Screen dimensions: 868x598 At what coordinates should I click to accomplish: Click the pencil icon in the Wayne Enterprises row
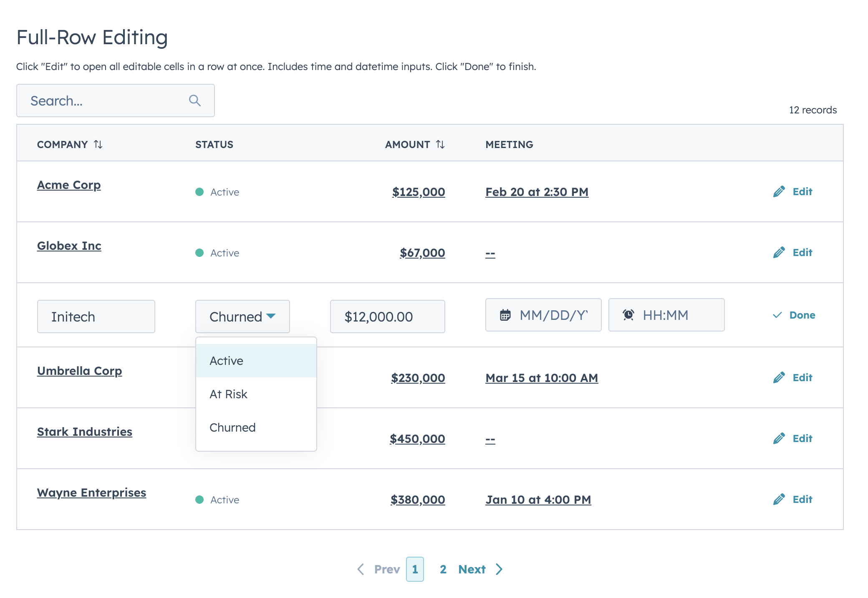(x=779, y=500)
